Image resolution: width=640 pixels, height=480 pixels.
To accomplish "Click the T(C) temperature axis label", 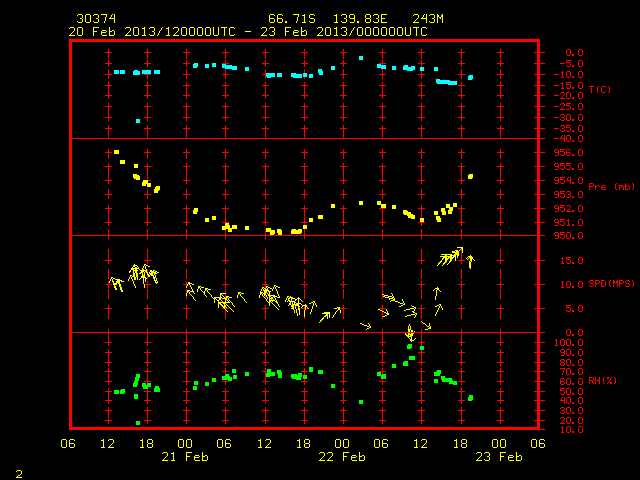I will click(x=600, y=89).
